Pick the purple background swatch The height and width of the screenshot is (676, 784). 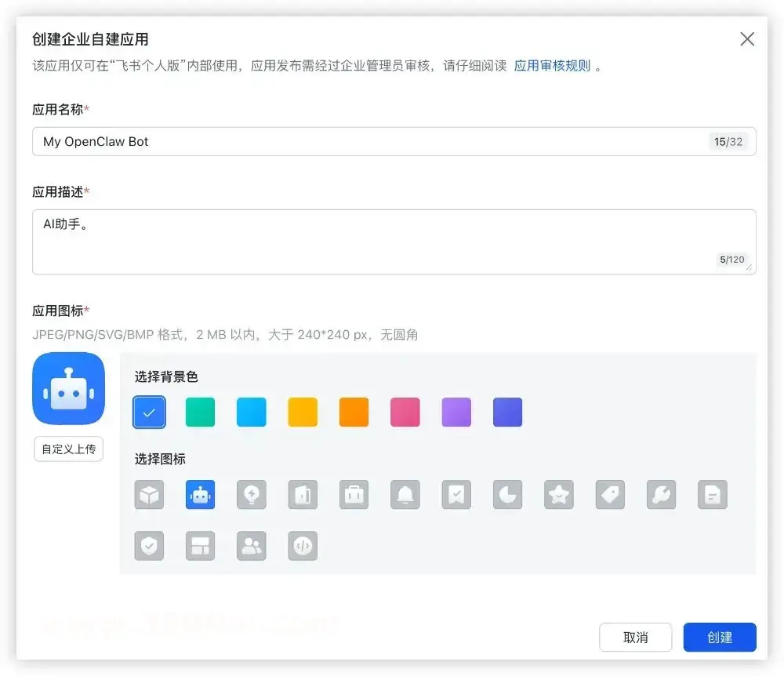[456, 412]
